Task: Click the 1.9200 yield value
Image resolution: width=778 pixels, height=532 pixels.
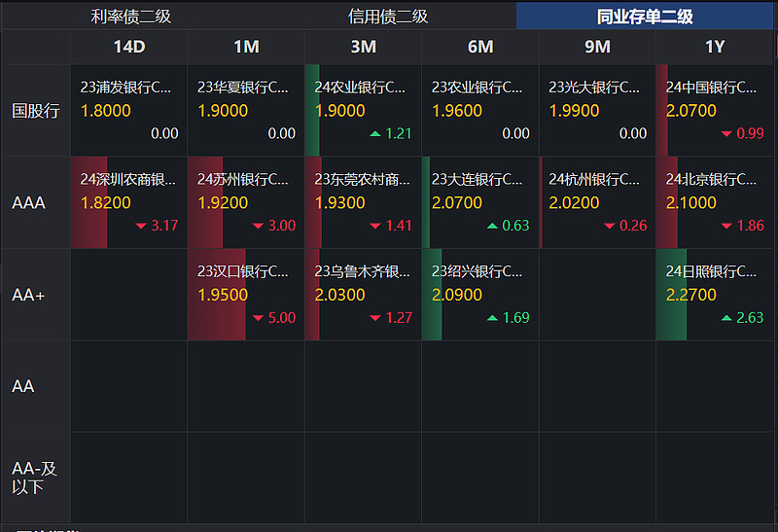Action: coord(223,203)
